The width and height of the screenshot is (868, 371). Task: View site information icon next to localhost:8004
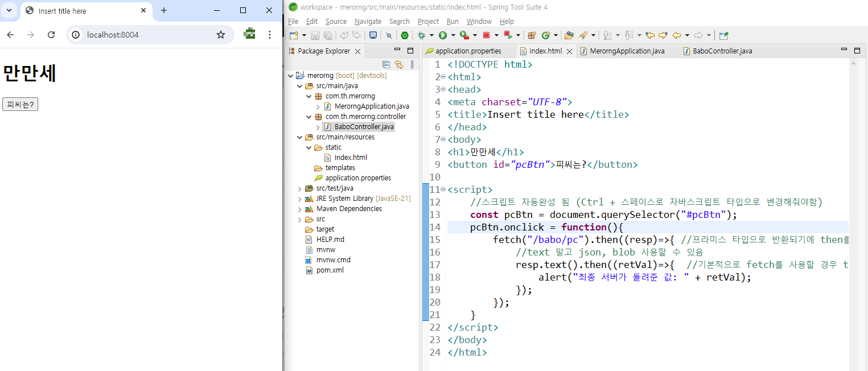76,35
